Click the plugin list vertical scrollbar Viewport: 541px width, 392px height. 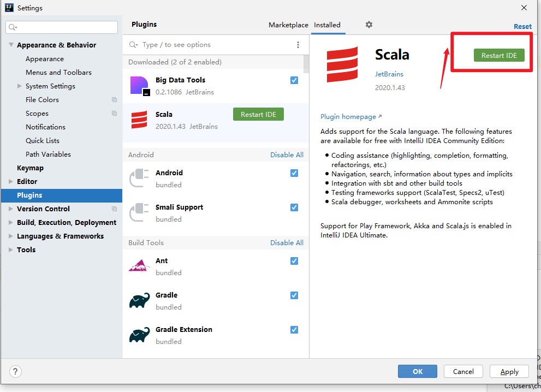(306, 64)
